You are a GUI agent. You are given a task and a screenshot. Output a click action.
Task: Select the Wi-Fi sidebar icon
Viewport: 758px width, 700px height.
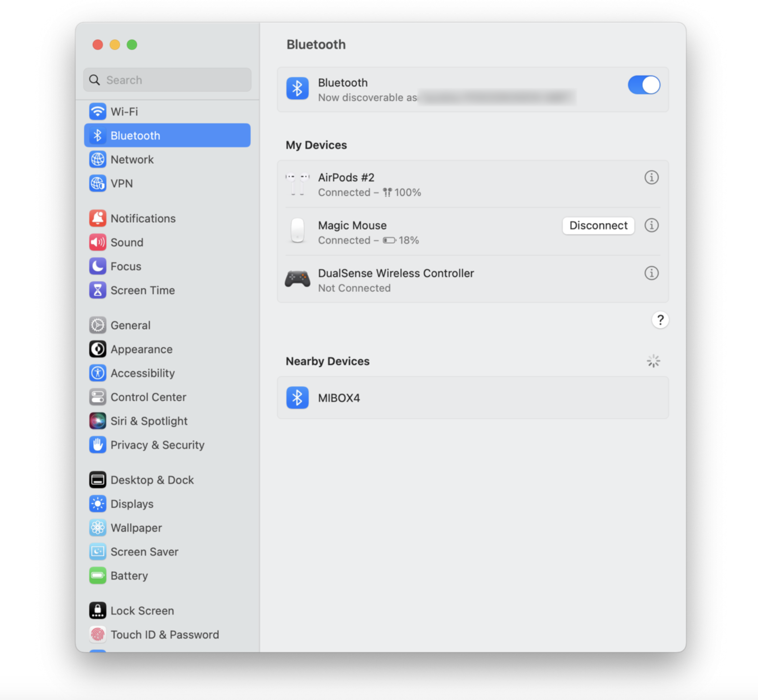(98, 112)
